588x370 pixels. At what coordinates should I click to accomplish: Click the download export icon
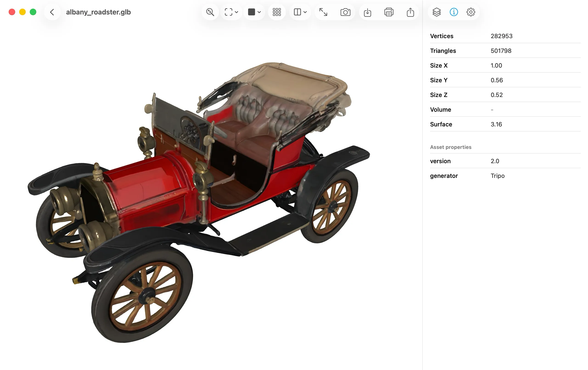pos(367,12)
